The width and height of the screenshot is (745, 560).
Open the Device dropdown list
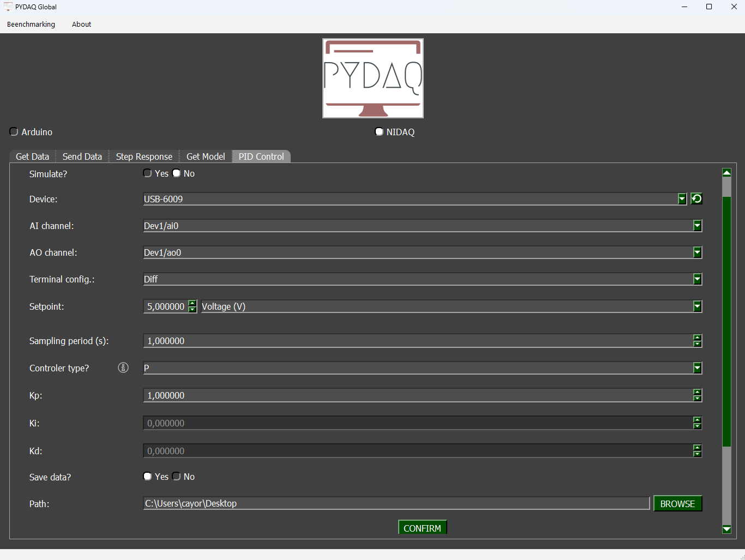(x=682, y=199)
